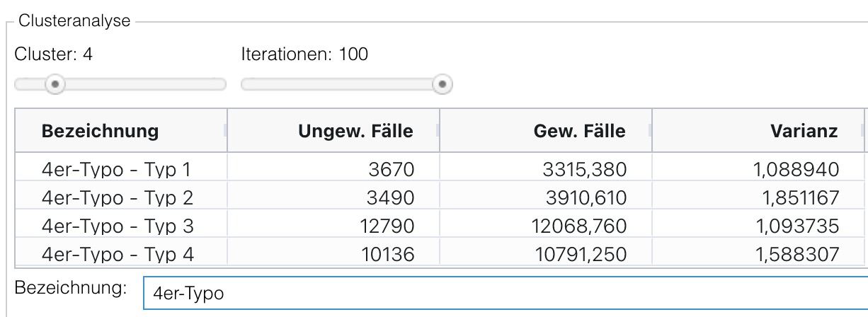Click the Iterationen slider handle
This screenshot has height=317, width=868.
(442, 85)
